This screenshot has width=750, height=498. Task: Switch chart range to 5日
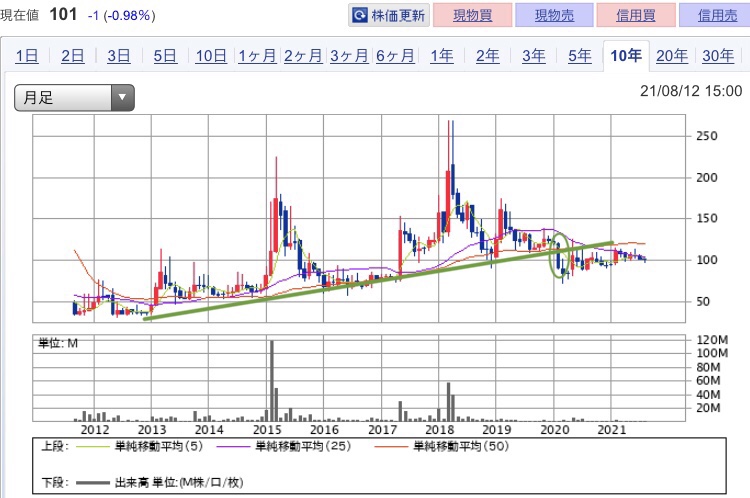pyautogui.click(x=165, y=56)
